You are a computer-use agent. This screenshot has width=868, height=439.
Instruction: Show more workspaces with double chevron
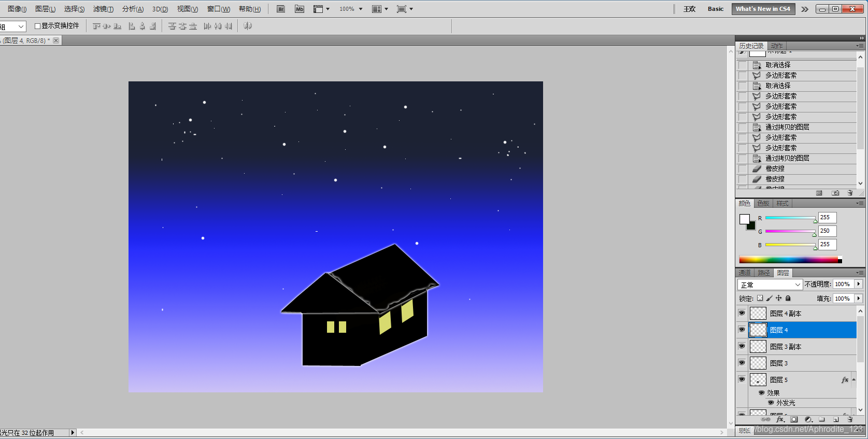click(x=805, y=9)
